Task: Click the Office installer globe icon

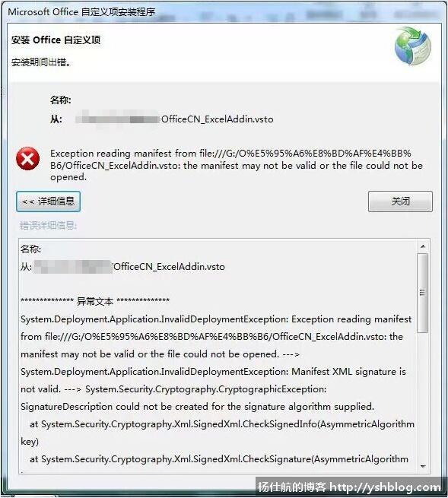Action: point(413,46)
